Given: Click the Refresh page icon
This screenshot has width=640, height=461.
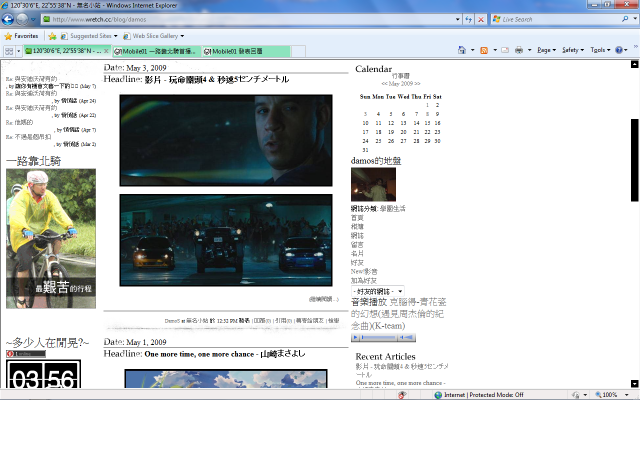Looking at the screenshot, I should [469, 19].
